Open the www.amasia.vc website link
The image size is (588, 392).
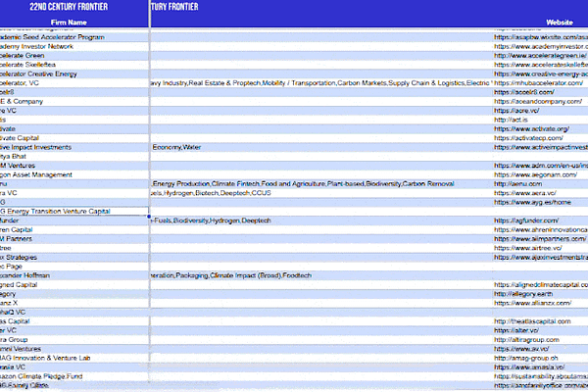[529, 367]
